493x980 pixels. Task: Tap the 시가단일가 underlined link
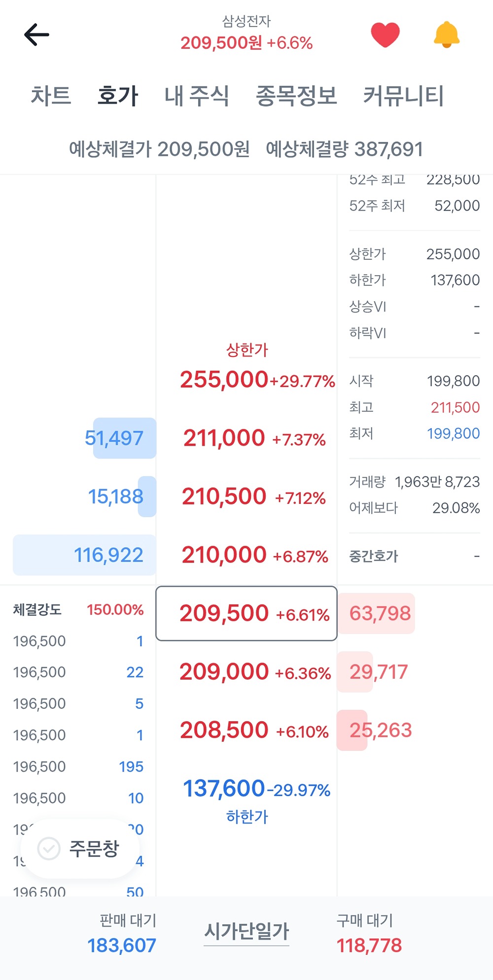coord(246,932)
